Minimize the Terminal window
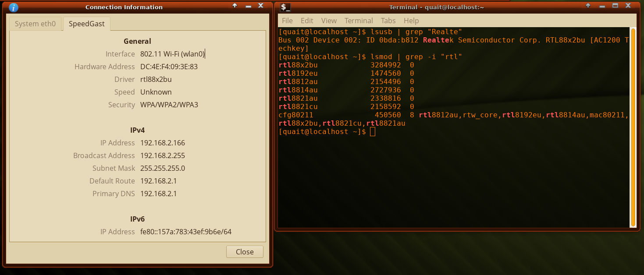This screenshot has height=275, width=644. [x=602, y=6]
